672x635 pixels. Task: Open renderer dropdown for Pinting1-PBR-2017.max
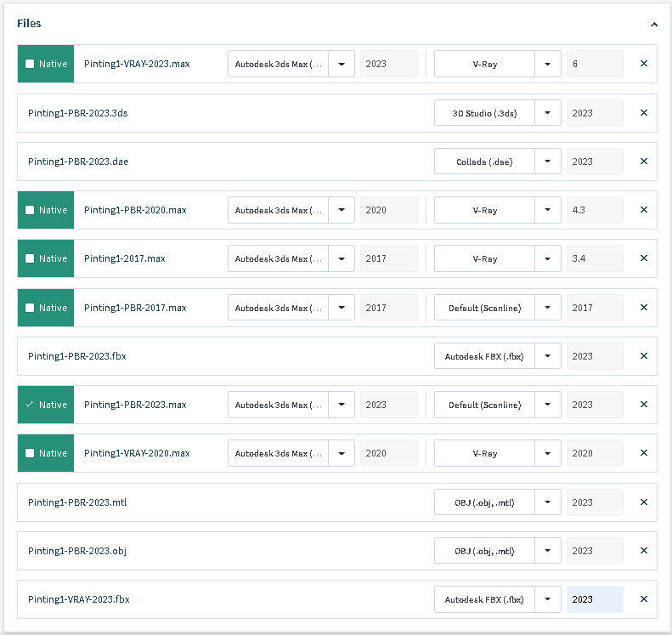coord(548,308)
